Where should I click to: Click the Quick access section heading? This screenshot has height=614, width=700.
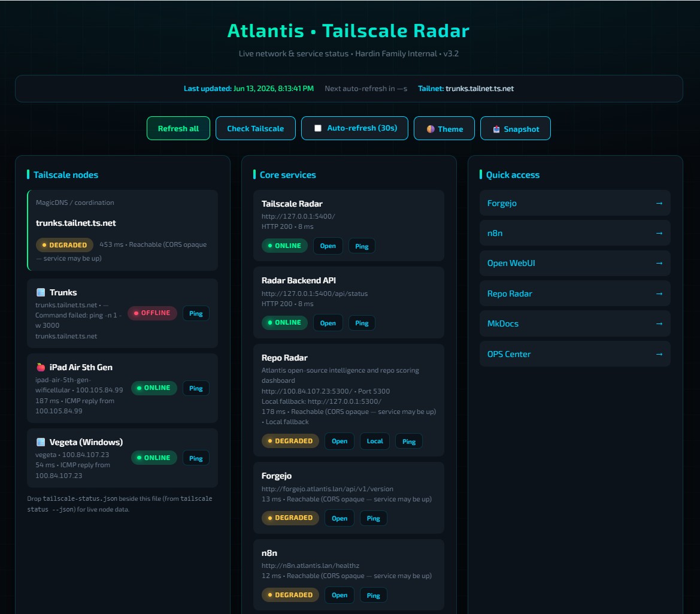(513, 174)
